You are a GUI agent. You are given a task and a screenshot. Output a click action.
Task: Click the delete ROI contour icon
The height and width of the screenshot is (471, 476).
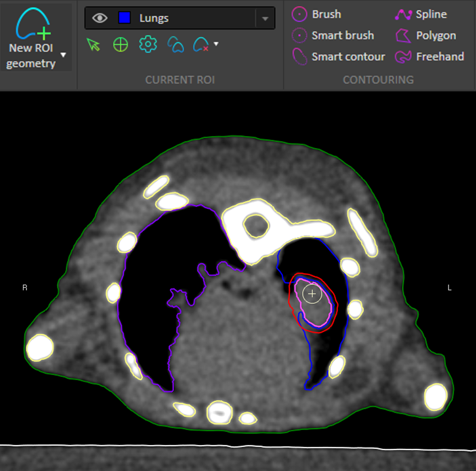point(200,44)
